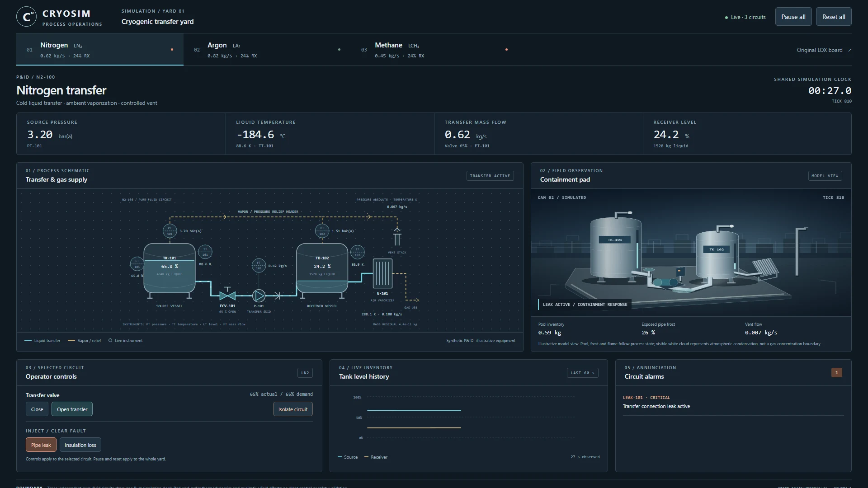Click the check valve symbol after P-101

tap(278, 296)
